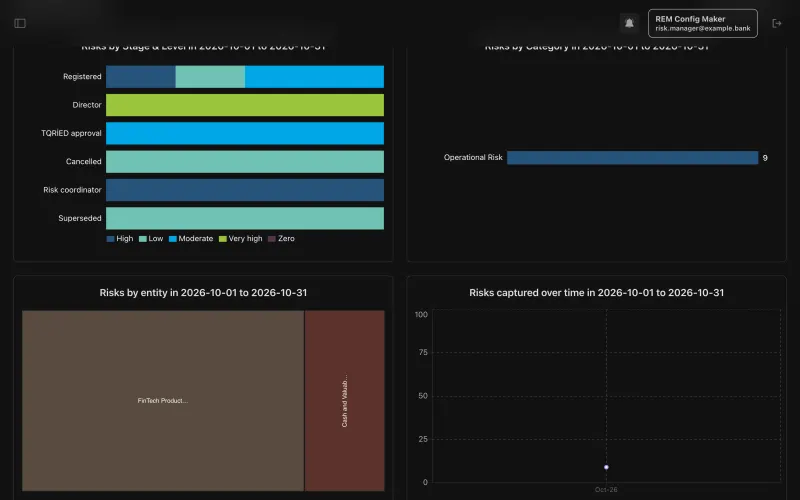
Task: Click the Cash and Valuab treemap tile
Action: (344, 401)
